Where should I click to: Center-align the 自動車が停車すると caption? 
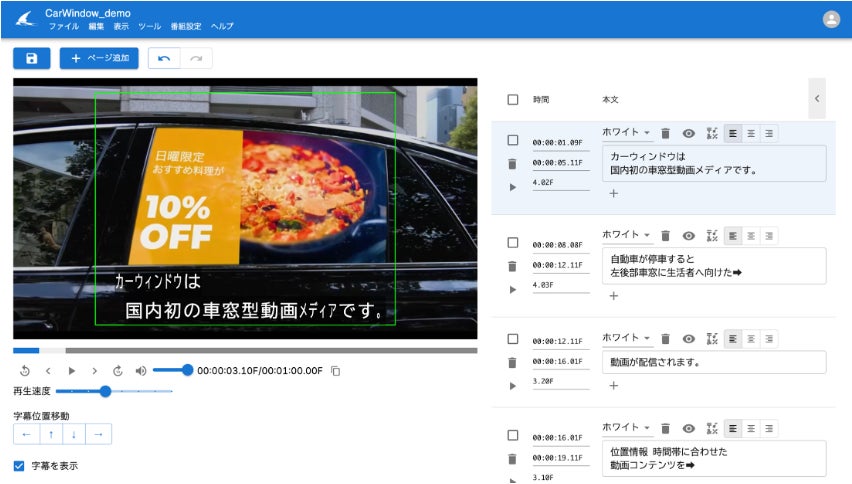[751, 236]
